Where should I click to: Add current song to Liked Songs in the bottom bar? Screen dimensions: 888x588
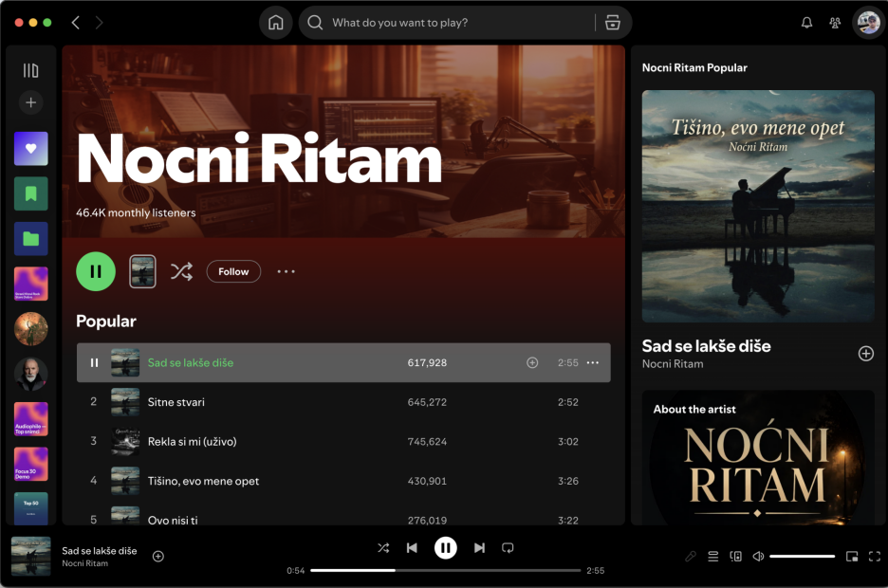[x=158, y=557]
